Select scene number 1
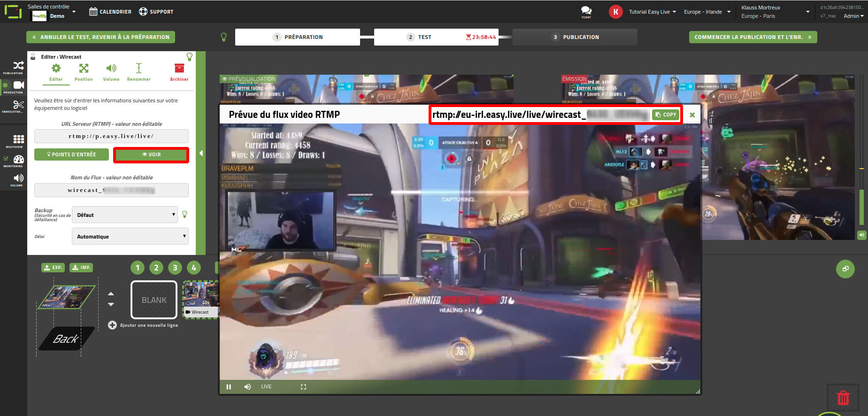Viewport: 868px width, 416px height. tap(138, 268)
